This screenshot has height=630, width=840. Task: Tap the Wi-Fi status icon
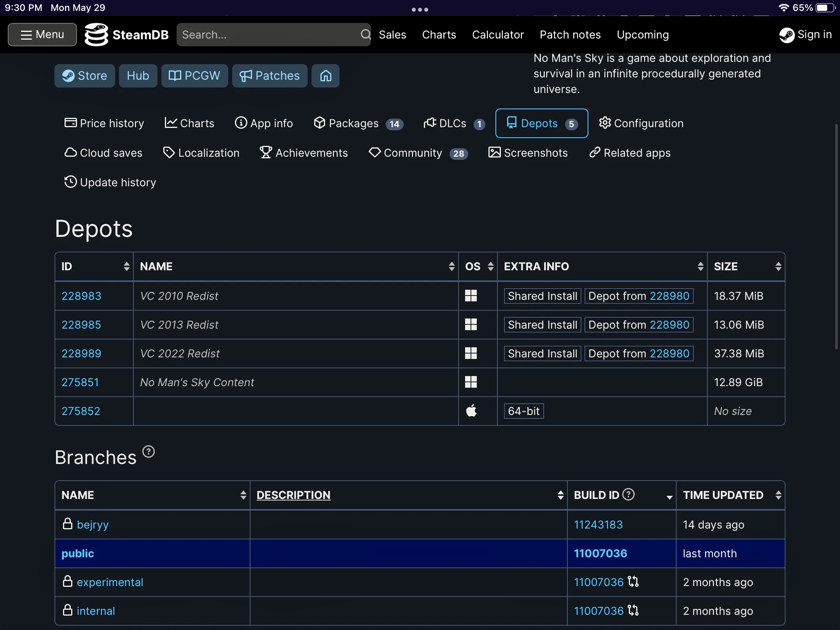point(784,8)
